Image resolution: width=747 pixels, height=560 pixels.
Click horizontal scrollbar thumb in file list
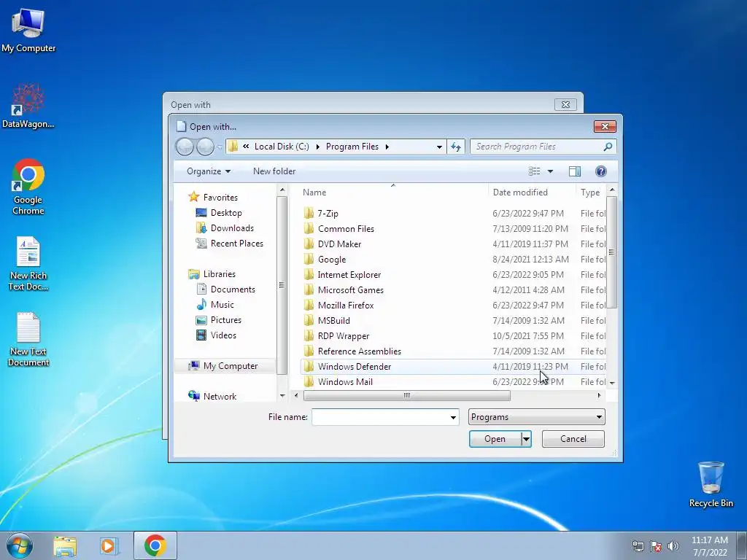pyautogui.click(x=407, y=396)
